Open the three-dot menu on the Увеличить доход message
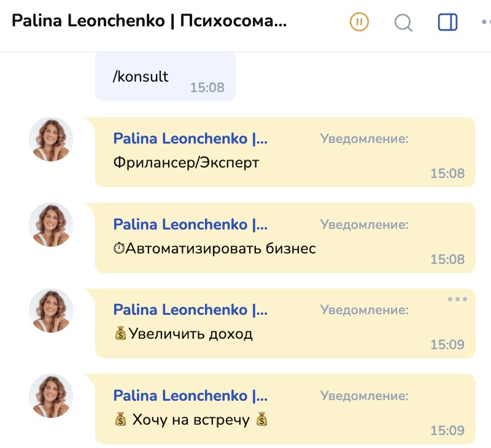491x448 pixels. 457,299
